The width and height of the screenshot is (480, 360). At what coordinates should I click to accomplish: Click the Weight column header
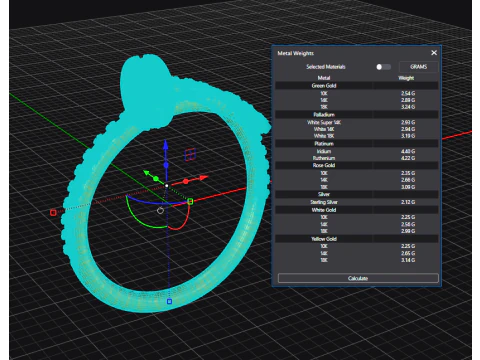pos(406,78)
